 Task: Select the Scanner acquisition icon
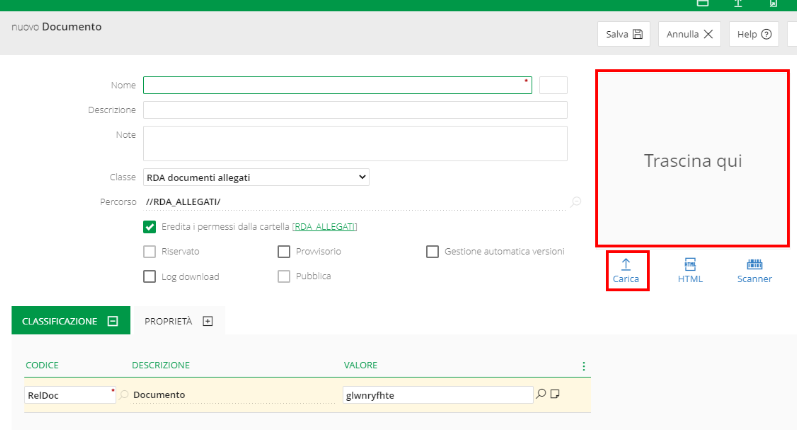754,265
